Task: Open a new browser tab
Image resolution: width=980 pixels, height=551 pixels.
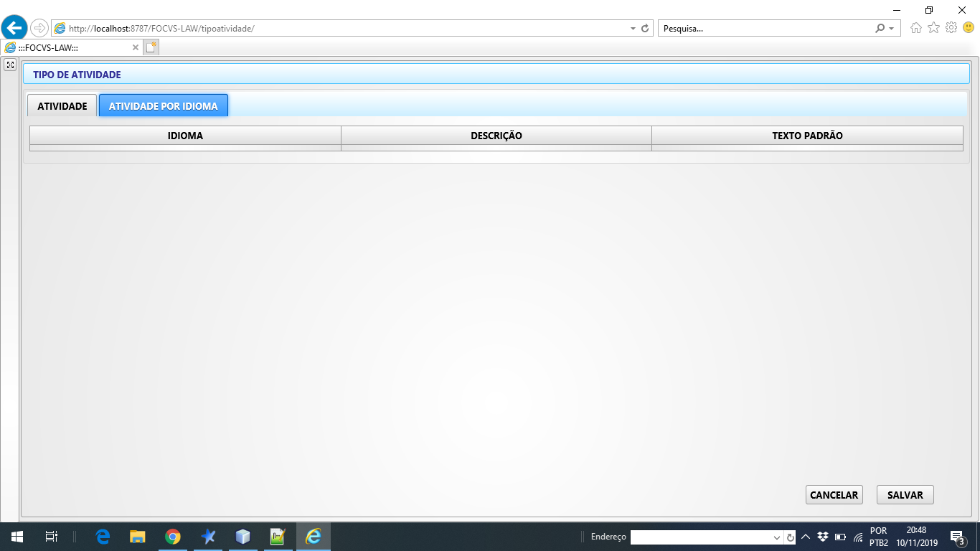Action: [151, 47]
